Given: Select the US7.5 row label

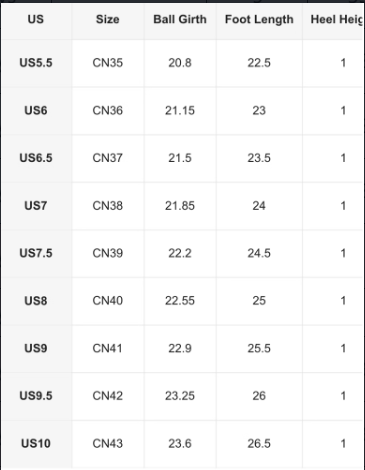Looking at the screenshot, I should pos(36,253).
